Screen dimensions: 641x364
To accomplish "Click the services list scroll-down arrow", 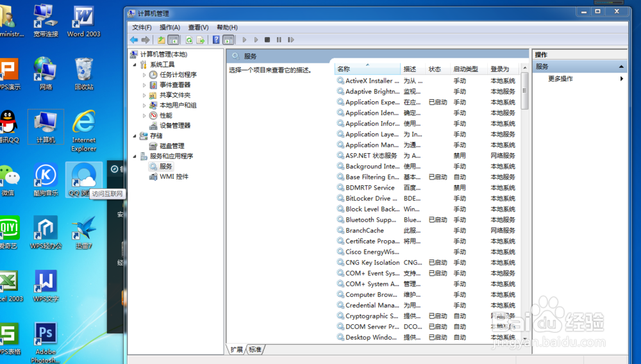I will [524, 338].
